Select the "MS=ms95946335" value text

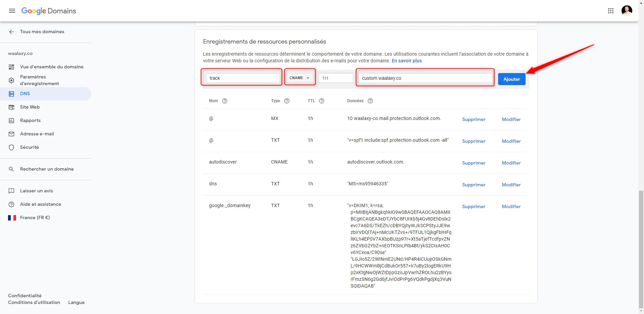(x=368, y=184)
